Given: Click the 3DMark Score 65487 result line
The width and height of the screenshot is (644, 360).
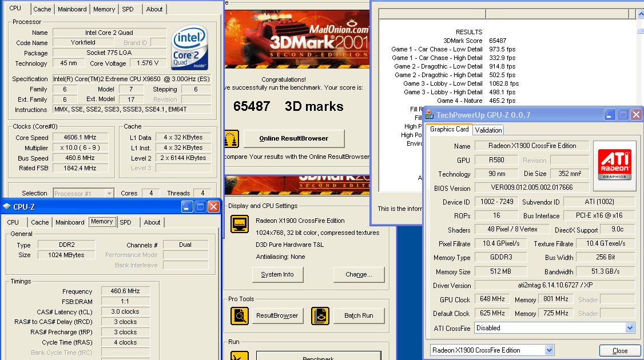Looking at the screenshot, I should click(474, 41).
